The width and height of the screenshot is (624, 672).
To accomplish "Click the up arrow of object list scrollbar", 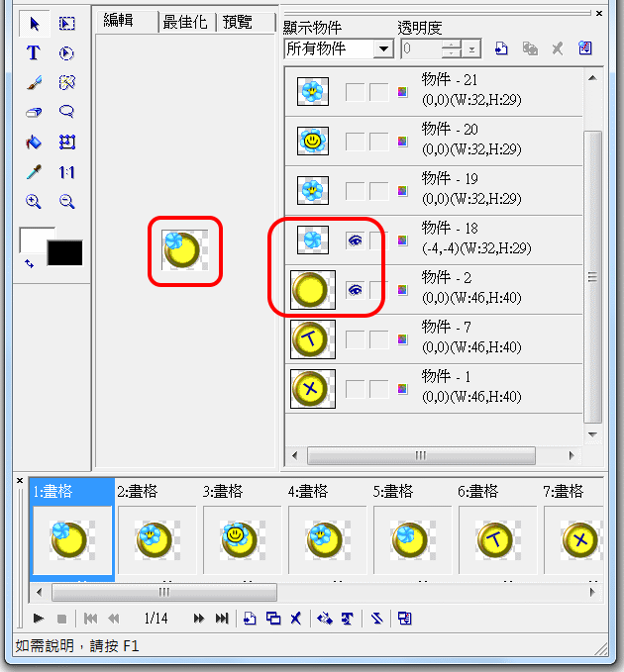I will point(593,74).
